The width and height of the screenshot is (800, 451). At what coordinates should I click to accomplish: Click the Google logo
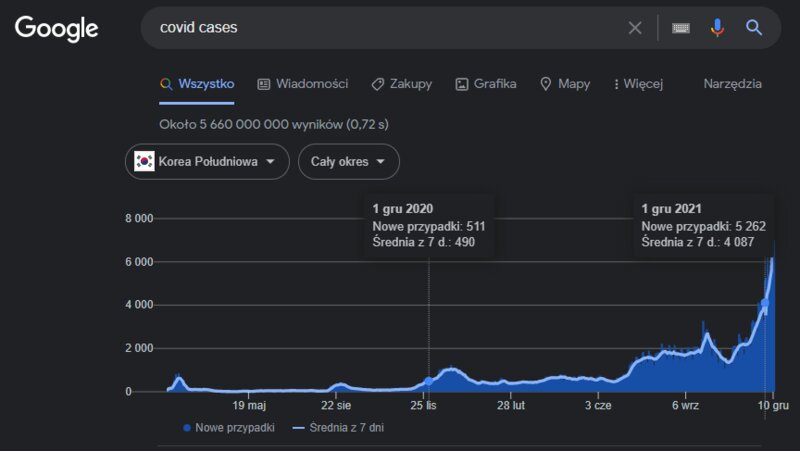(x=56, y=29)
